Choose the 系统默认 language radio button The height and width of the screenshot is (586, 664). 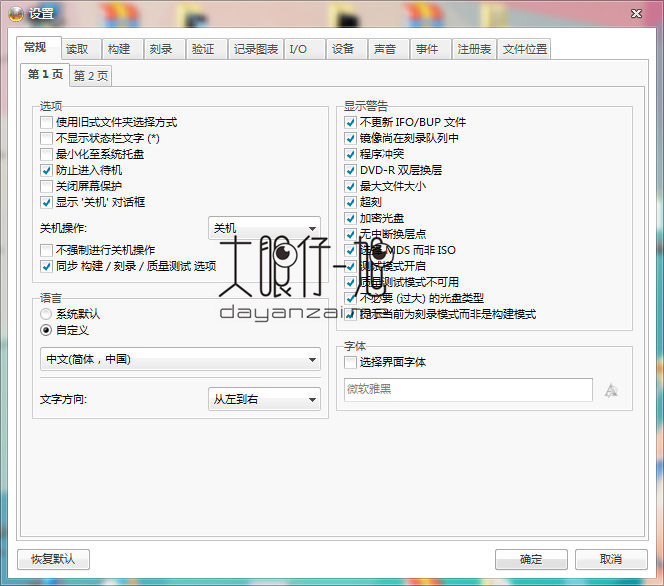tap(70, 314)
